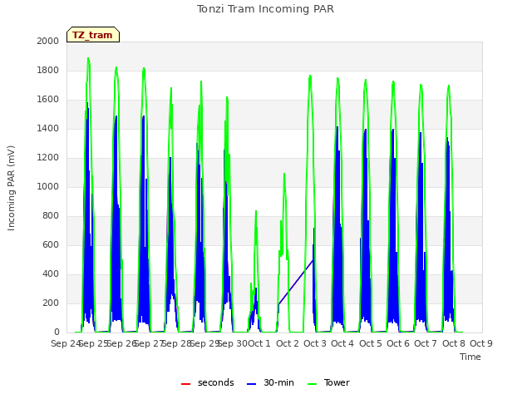532x399 pixels.
Task: Click the Oct 1 x-axis label
Action: point(259,343)
